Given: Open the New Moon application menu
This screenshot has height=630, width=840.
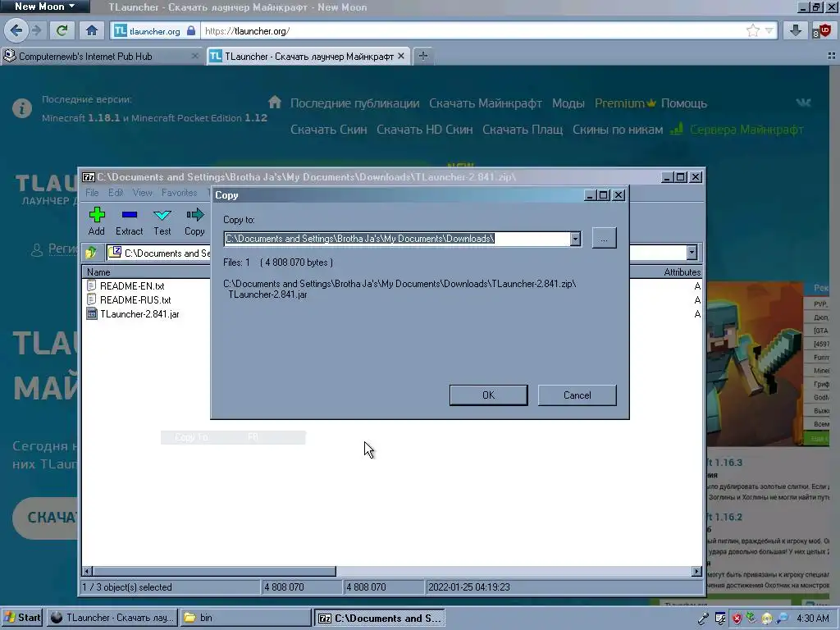Looking at the screenshot, I should click(44, 7).
